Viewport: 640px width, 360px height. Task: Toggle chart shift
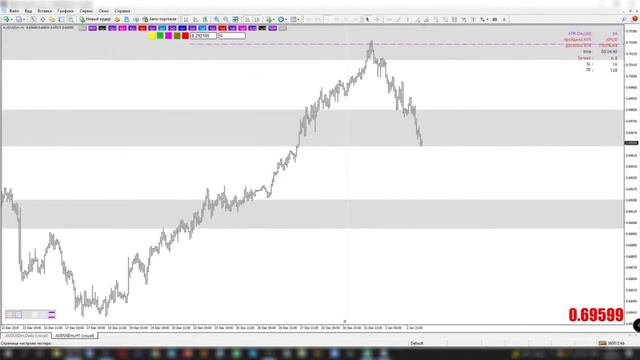point(257,19)
